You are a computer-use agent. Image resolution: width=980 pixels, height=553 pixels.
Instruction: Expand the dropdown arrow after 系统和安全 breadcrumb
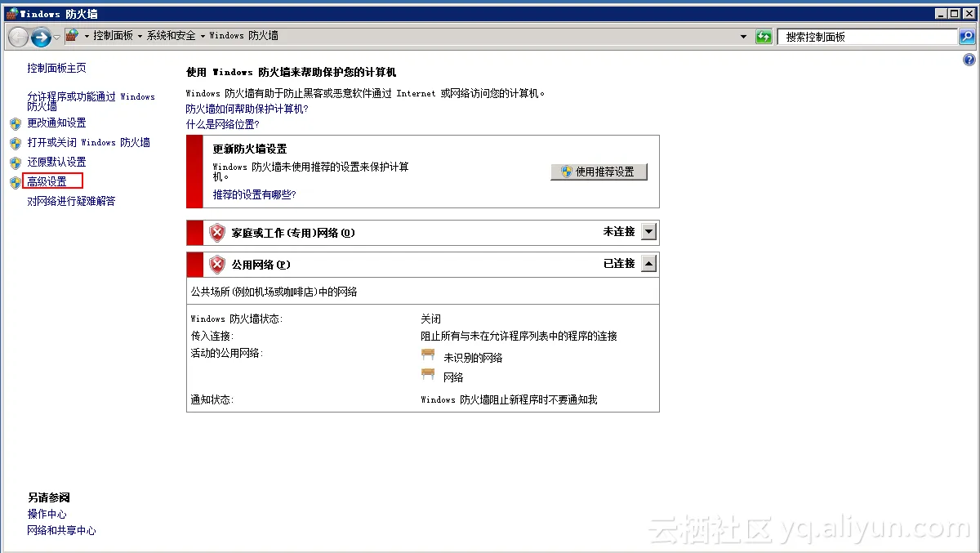(x=203, y=37)
